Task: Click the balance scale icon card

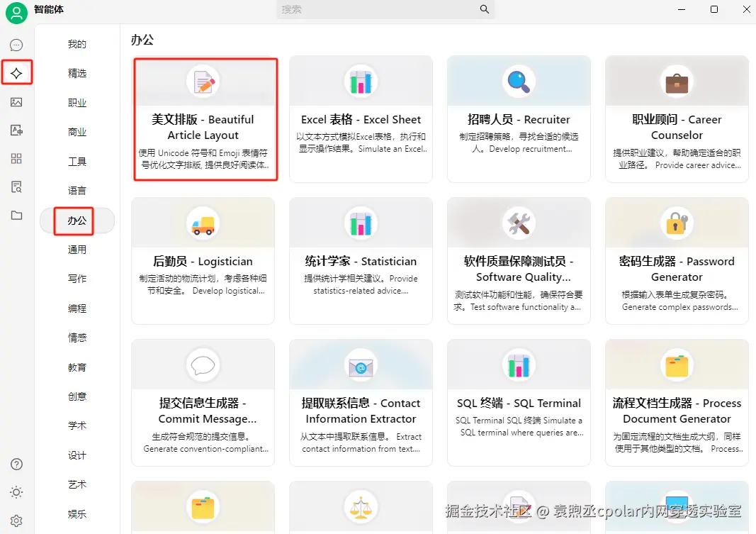Action: coord(361,508)
